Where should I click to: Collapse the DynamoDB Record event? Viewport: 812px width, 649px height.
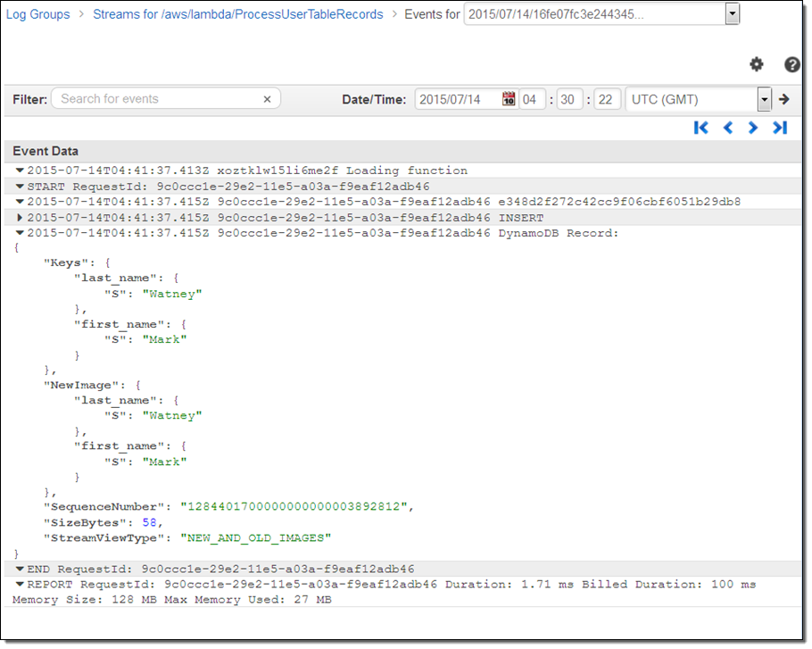20,233
